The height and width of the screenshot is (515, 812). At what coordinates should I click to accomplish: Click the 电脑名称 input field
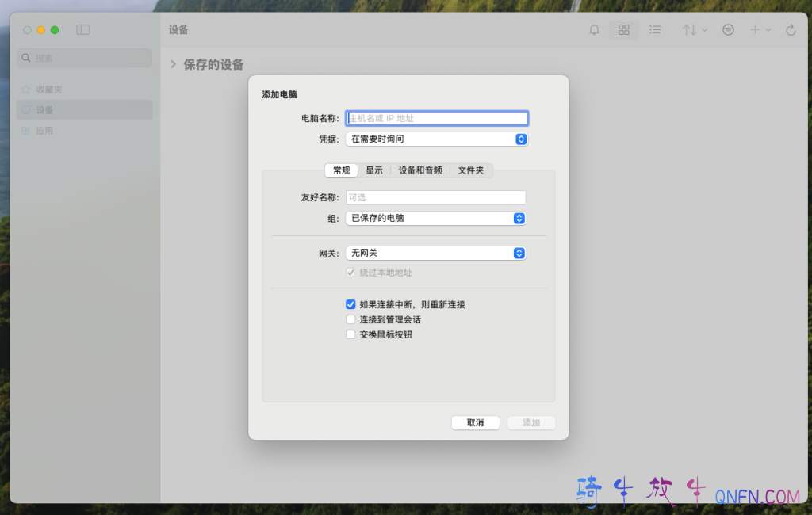point(437,119)
